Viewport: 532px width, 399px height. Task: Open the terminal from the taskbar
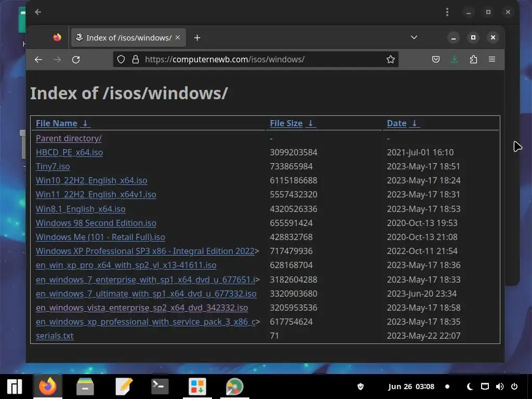point(159,387)
